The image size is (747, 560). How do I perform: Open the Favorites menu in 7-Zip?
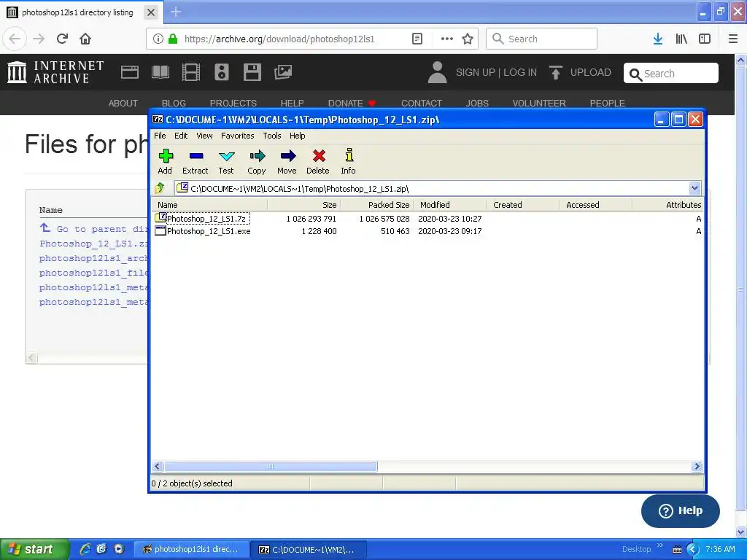237,136
